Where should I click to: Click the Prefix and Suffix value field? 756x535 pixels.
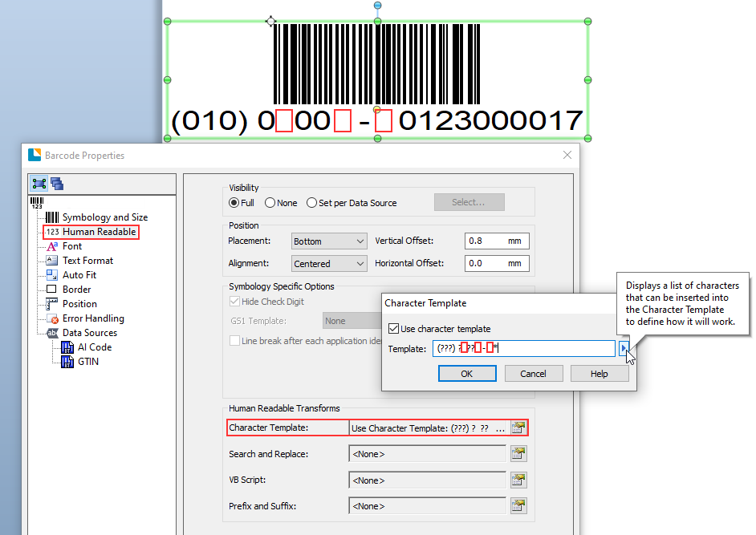[428, 506]
